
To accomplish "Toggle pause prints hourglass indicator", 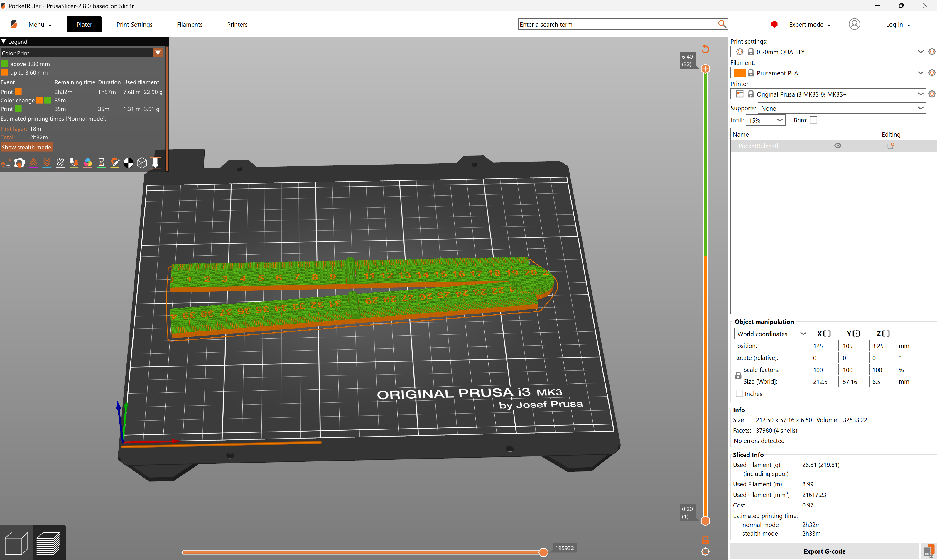I will pos(101,163).
